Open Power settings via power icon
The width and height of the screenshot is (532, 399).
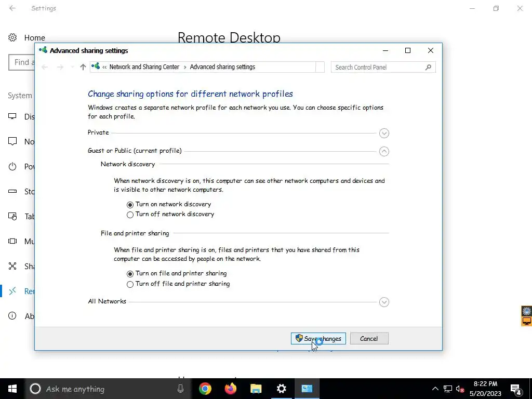pos(12,166)
